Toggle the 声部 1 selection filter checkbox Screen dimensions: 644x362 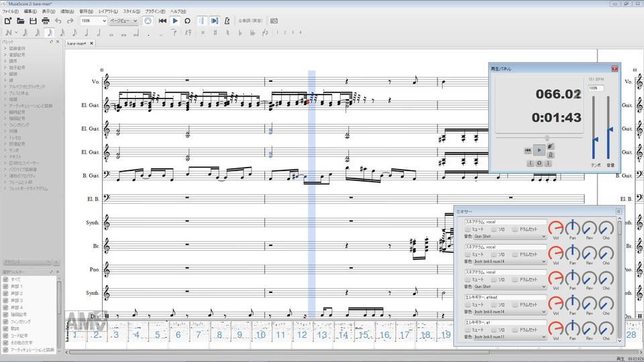pyautogui.click(x=5, y=286)
